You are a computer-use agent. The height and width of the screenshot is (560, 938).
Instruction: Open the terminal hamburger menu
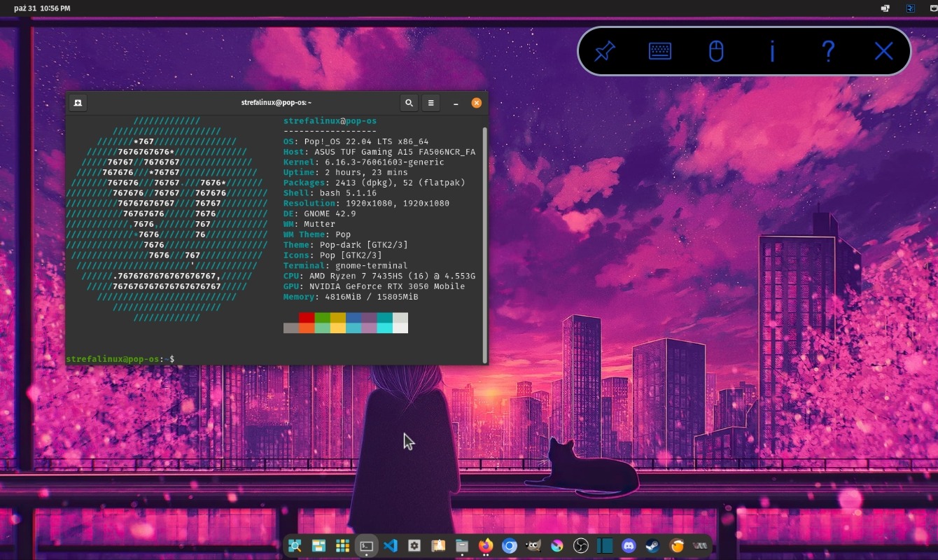click(x=431, y=103)
